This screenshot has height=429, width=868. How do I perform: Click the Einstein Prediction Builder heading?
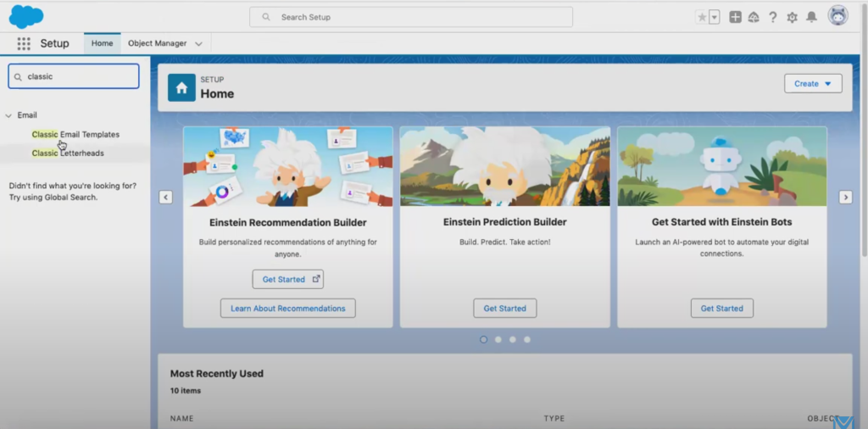coord(505,222)
